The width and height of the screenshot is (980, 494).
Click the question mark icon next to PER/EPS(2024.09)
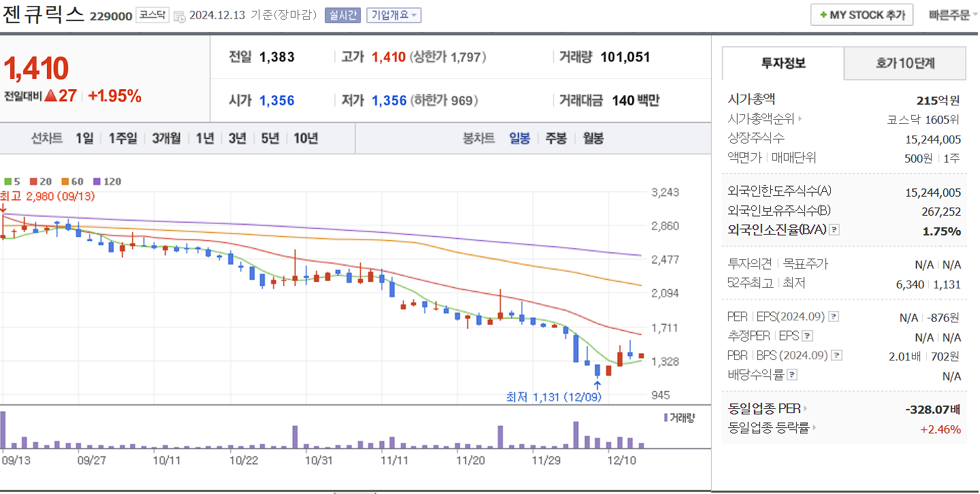834,317
